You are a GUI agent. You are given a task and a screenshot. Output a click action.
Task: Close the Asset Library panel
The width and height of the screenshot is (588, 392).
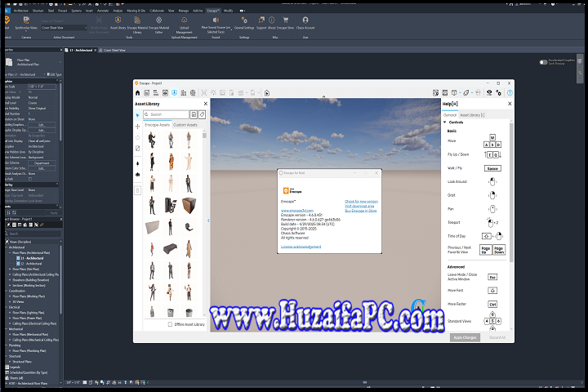tap(206, 104)
